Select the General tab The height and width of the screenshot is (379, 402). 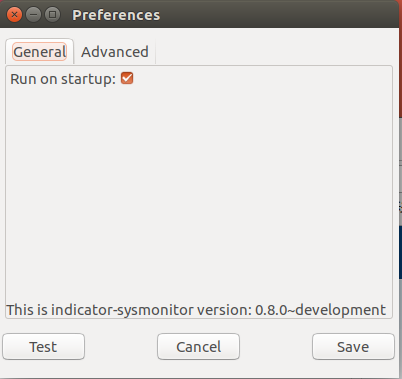(x=40, y=52)
